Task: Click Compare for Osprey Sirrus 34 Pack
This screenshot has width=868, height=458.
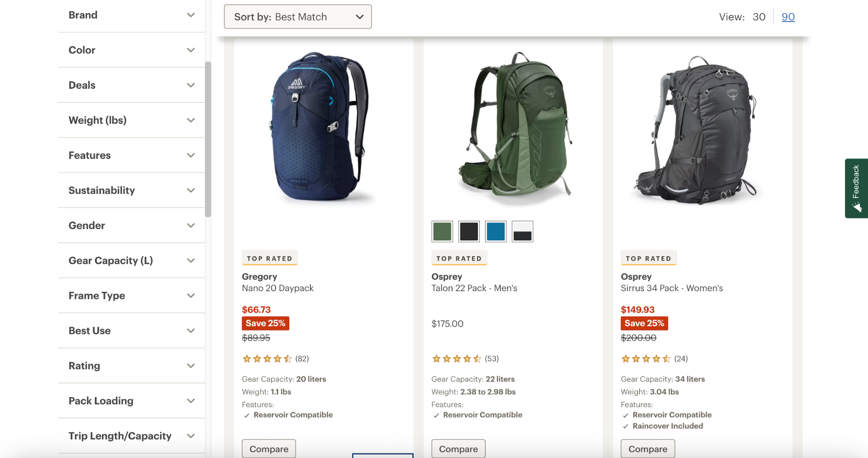Action: [x=647, y=449]
